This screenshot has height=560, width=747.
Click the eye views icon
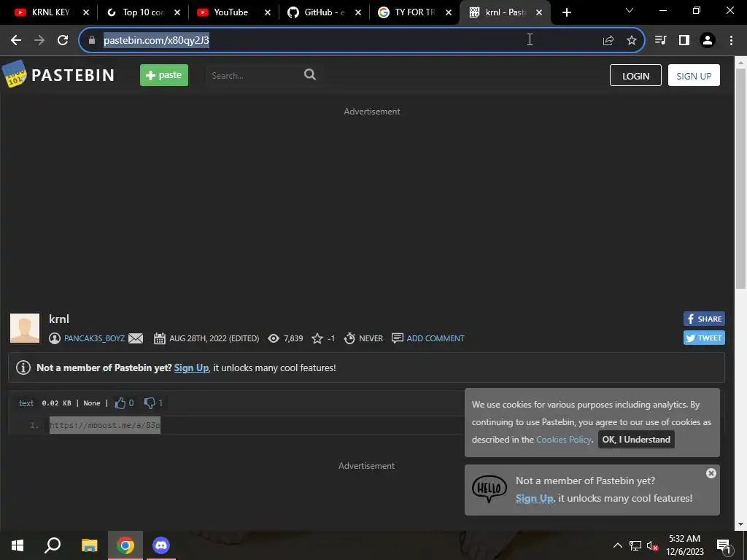coord(274,338)
